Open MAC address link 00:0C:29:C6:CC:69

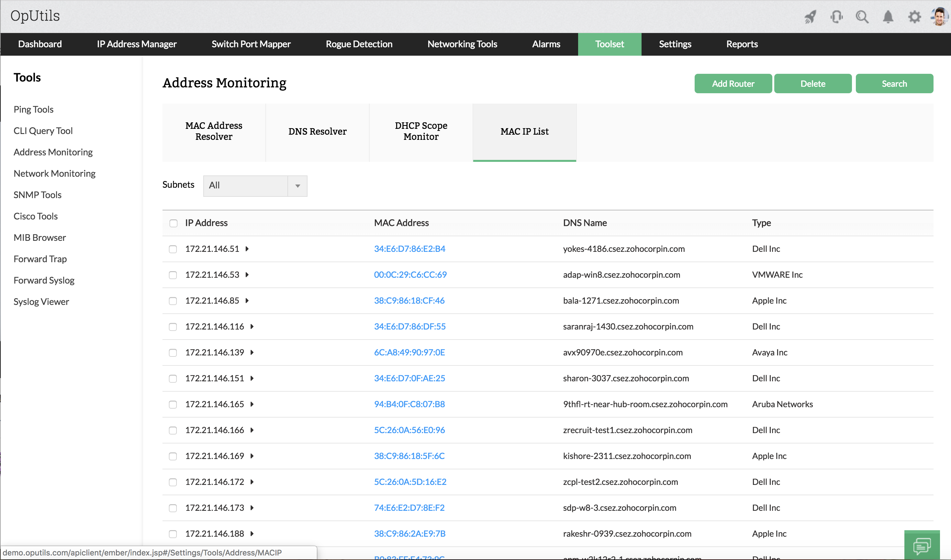tap(410, 275)
